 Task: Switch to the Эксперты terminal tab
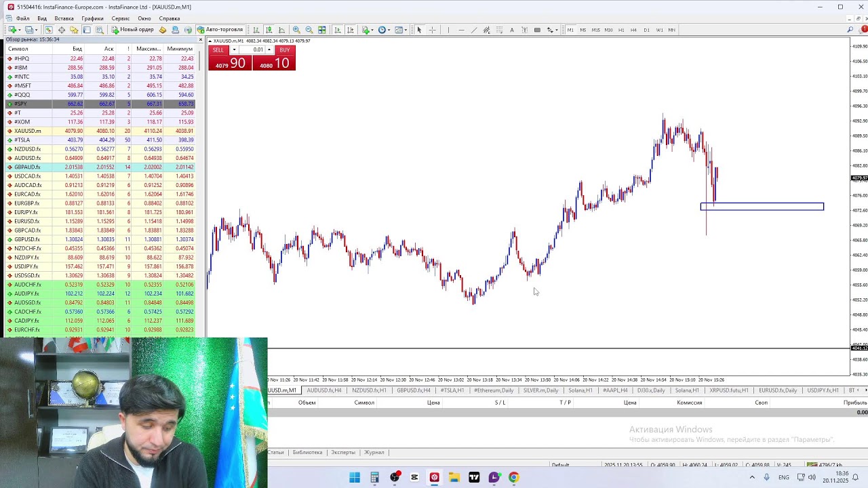[343, 452]
